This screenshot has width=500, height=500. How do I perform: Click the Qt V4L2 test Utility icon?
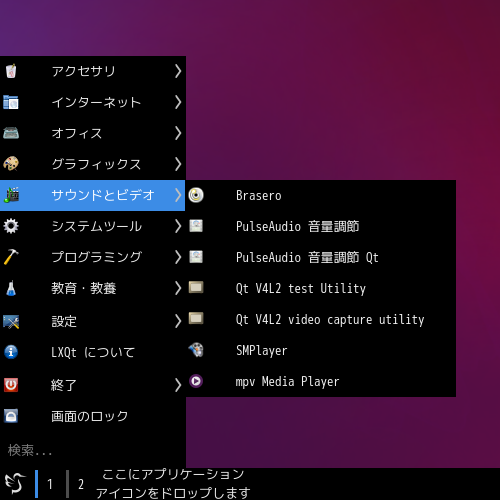pos(196,287)
